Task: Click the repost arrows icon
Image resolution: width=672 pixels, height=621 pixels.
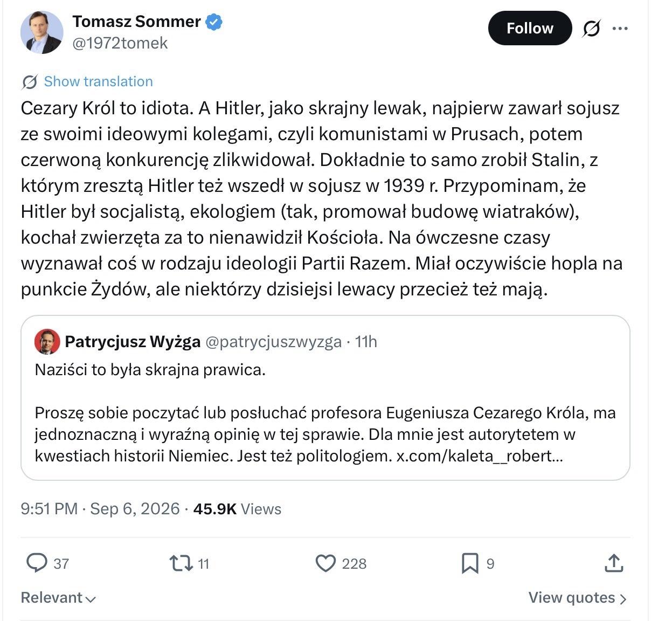Action: pyautogui.click(x=181, y=563)
